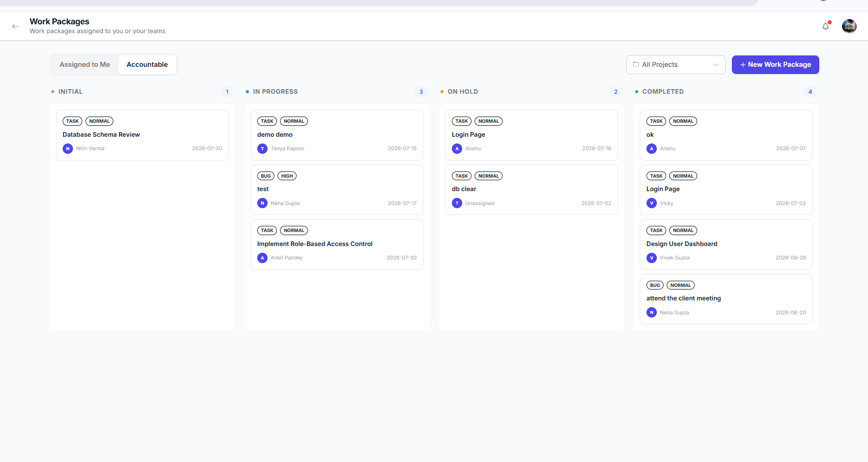Open the attend the client meeting card

[726, 299]
